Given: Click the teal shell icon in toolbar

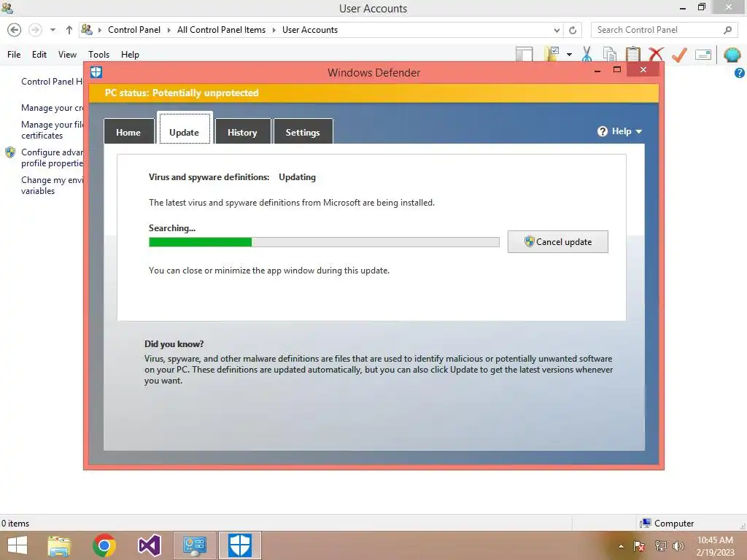Looking at the screenshot, I should click(732, 55).
